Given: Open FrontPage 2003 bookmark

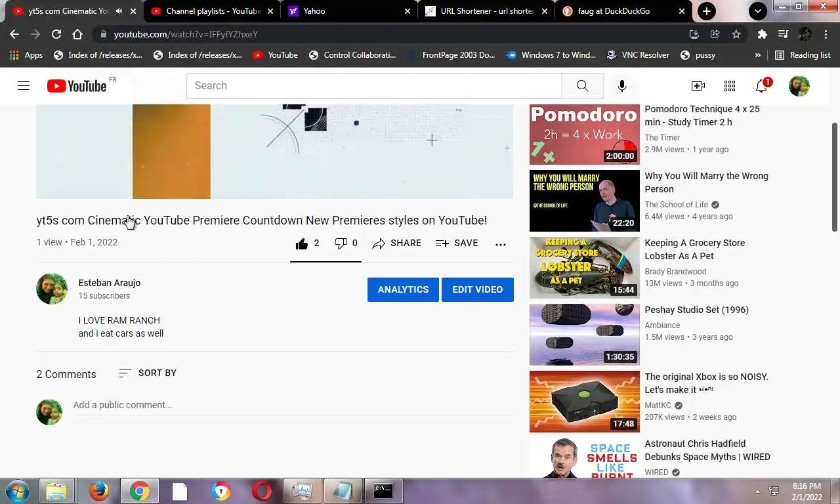Looking at the screenshot, I should tap(451, 55).
